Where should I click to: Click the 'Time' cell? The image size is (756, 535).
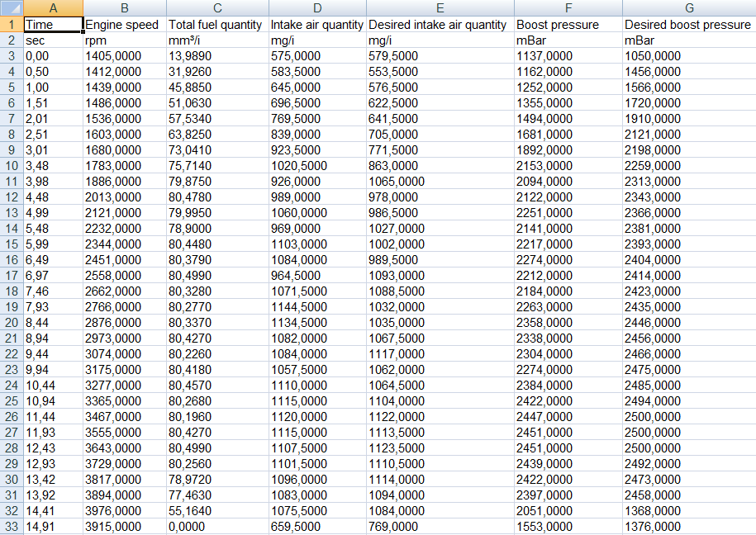[53, 24]
